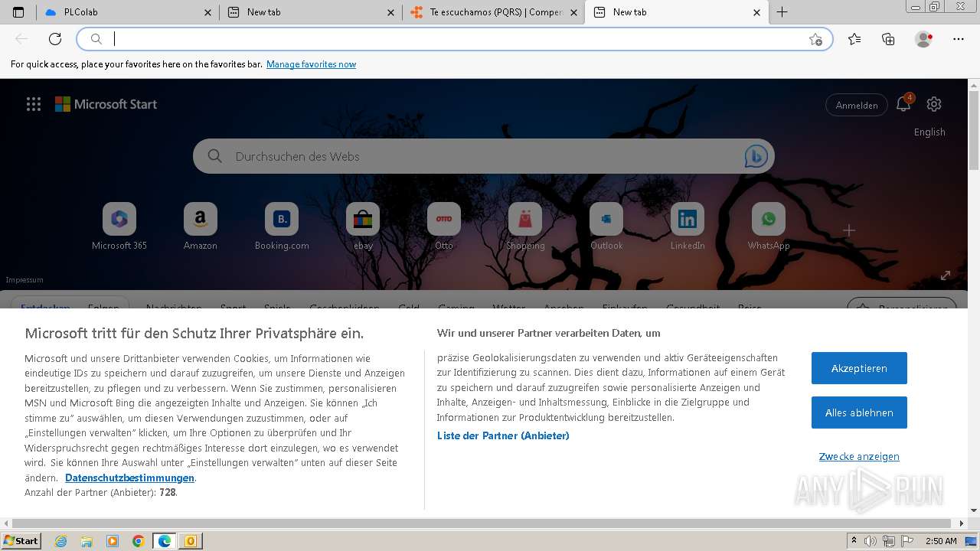This screenshot has height=551, width=980.
Task: Open the WhatsApp shortcut tile
Action: 769,227
